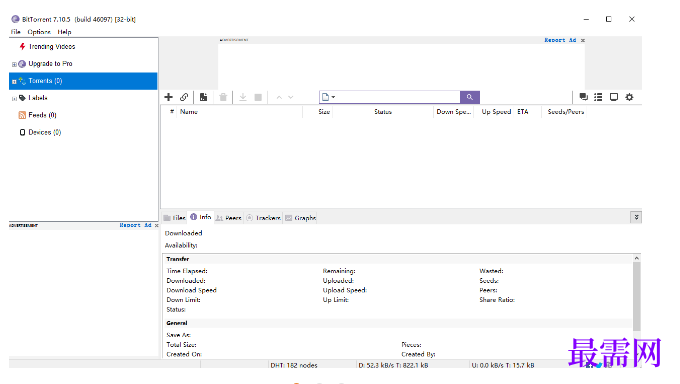Open the Options menu

pos(39,32)
